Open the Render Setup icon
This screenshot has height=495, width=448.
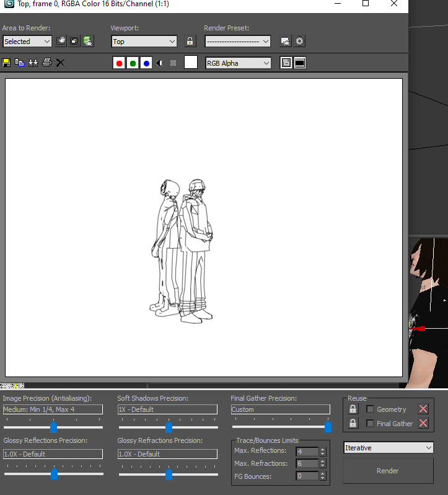click(x=286, y=42)
